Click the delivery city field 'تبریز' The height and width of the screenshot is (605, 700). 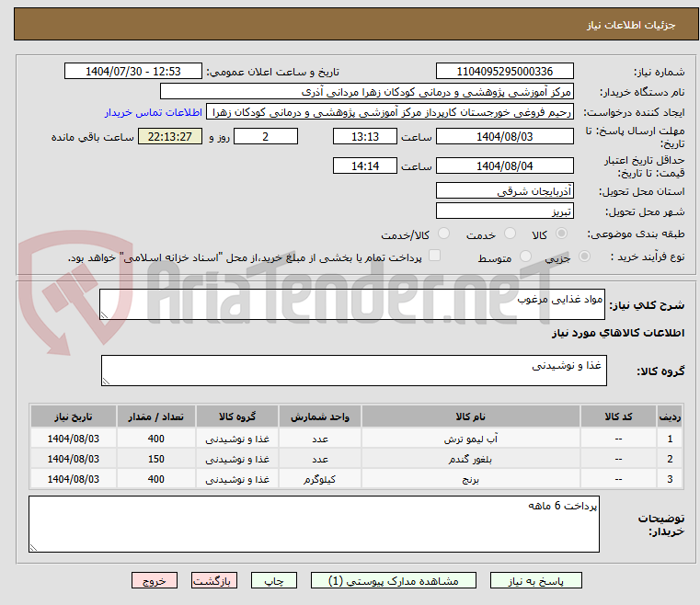click(504, 211)
